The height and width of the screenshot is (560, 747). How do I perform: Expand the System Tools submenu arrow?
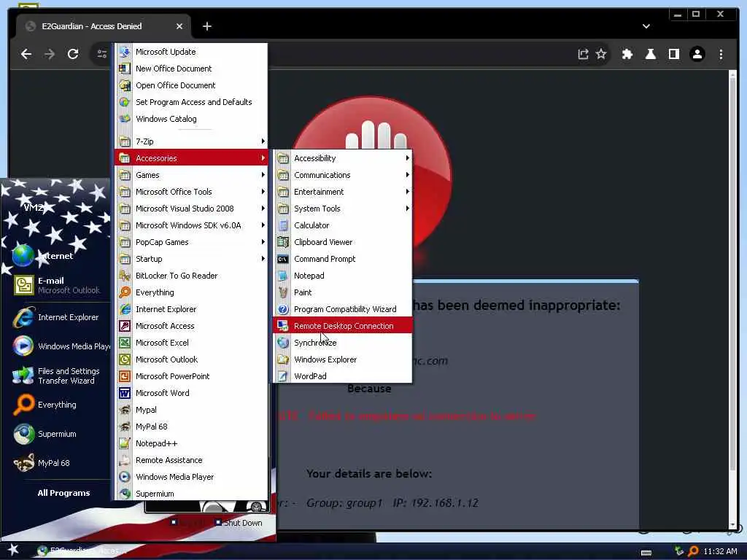click(x=407, y=208)
